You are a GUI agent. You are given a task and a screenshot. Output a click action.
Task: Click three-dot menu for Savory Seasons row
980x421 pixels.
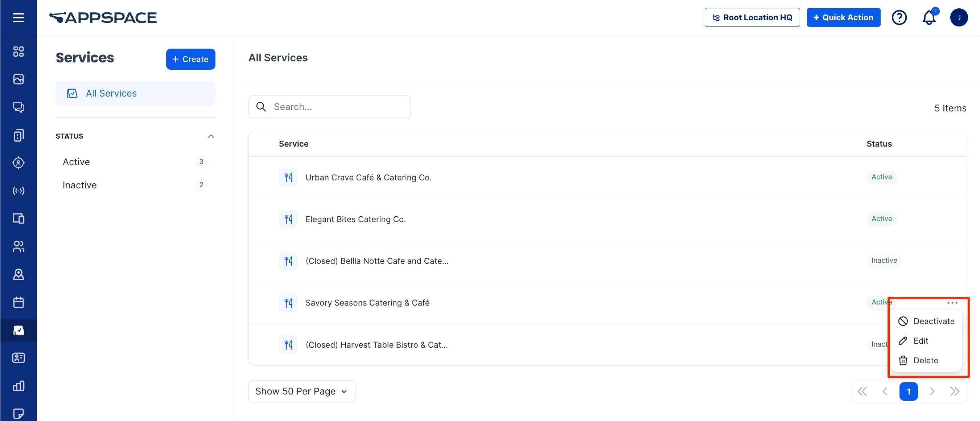coord(952,303)
